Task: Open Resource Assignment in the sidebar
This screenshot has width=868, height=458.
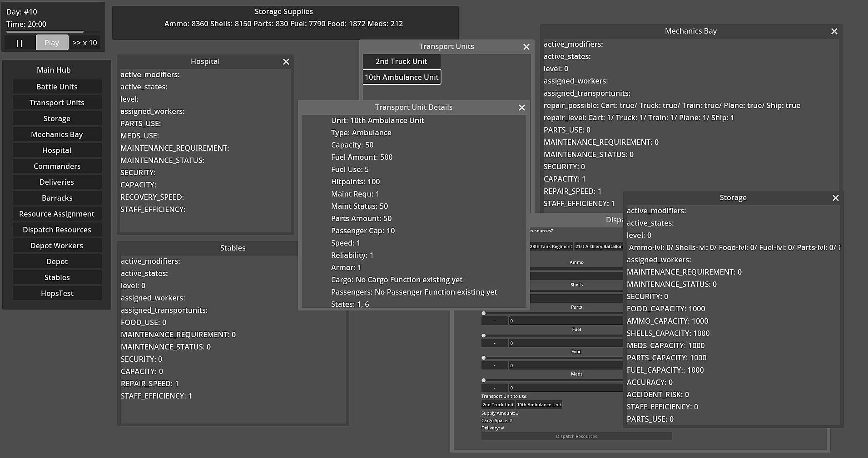Action: click(x=57, y=214)
